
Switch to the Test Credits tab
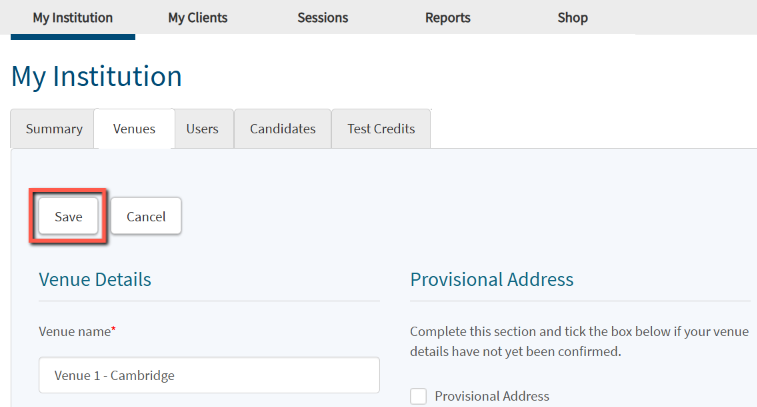[x=381, y=129]
